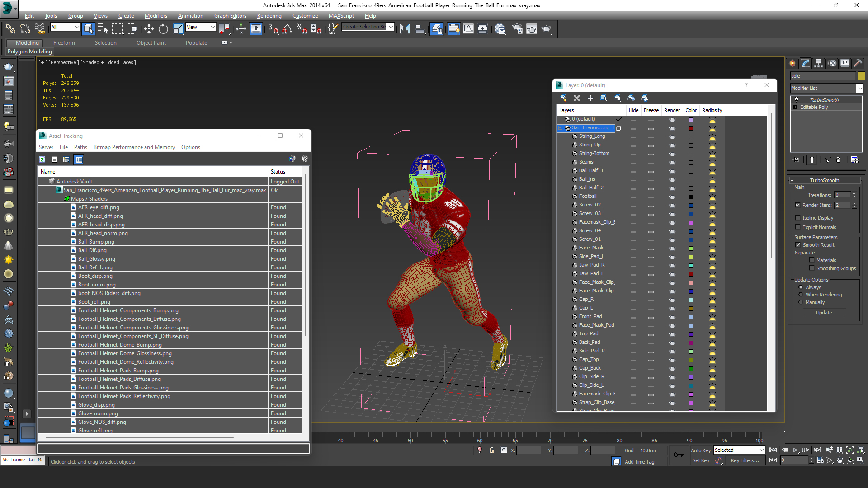868x488 pixels.
Task: Toggle the Percent Snap button
Action: (302, 29)
